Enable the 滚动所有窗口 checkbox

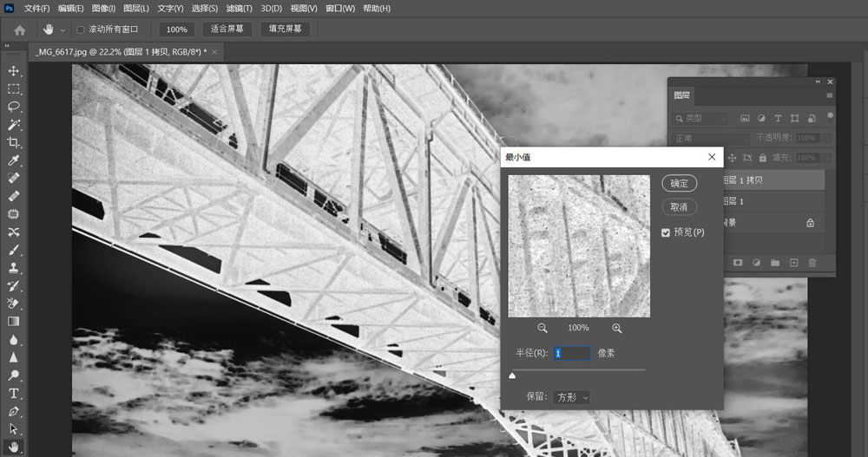point(81,29)
